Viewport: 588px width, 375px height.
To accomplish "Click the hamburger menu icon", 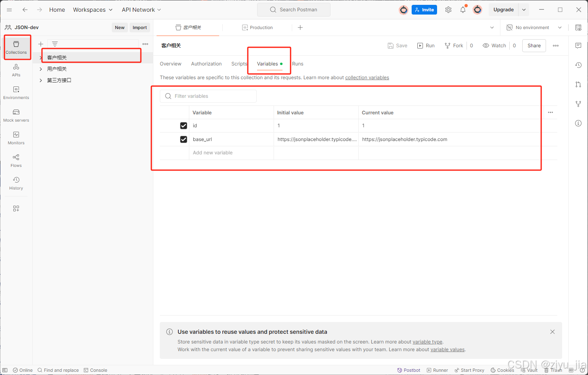I will (x=9, y=10).
